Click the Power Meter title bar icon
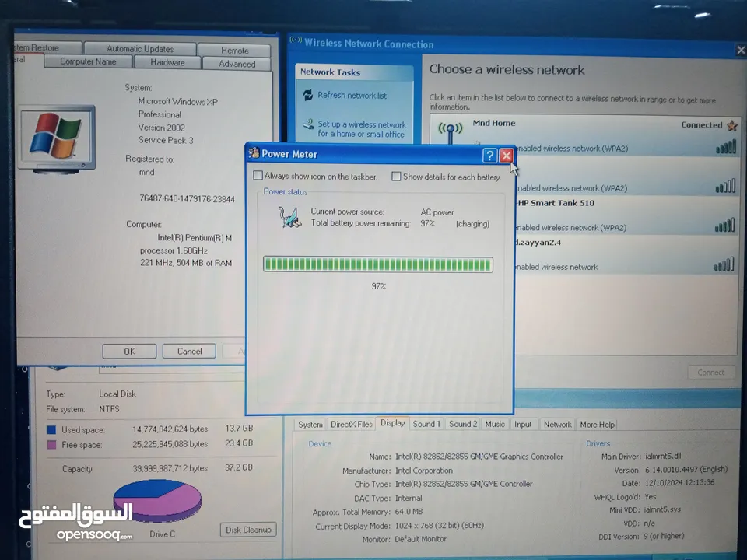 point(254,153)
